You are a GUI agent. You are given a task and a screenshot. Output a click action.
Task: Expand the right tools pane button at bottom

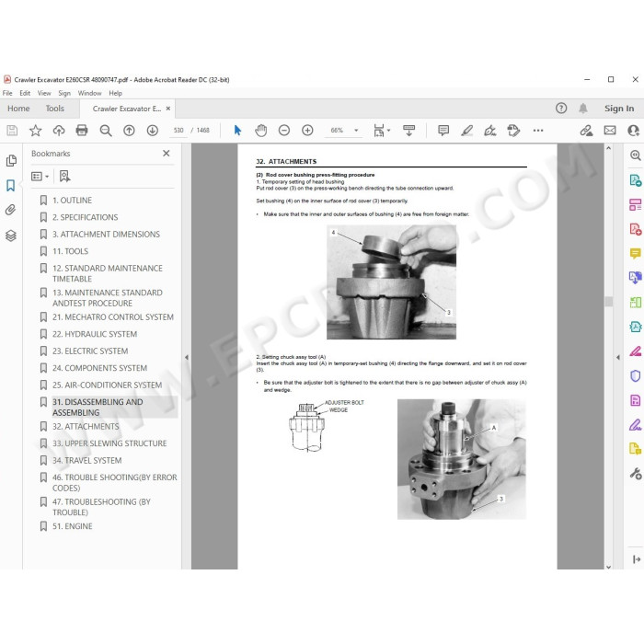click(637, 559)
